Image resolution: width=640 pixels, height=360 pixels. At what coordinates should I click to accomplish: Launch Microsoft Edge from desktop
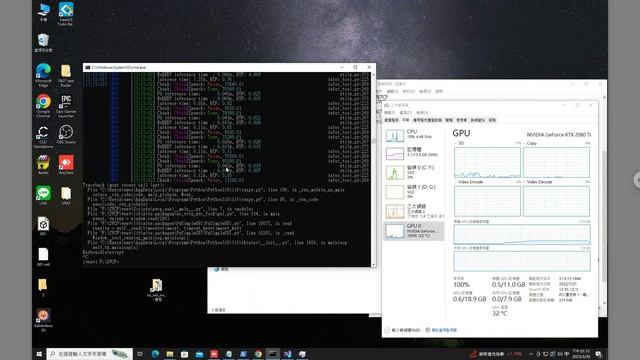click(43, 75)
